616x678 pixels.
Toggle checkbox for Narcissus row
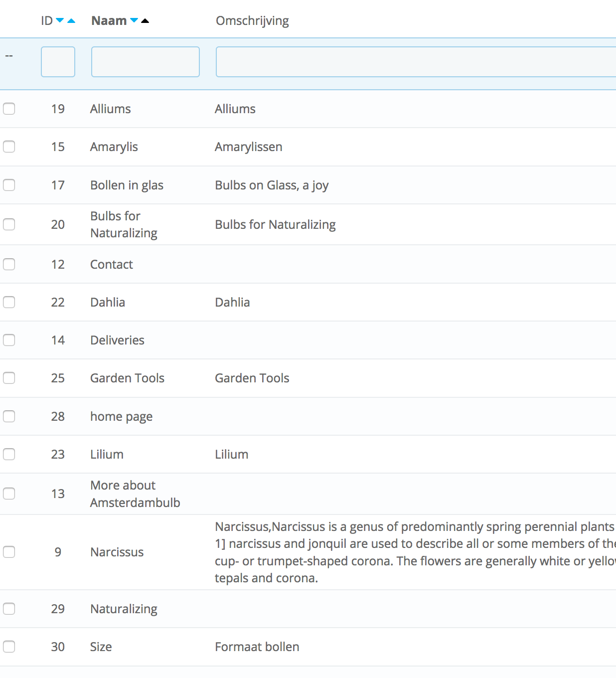[9, 552]
